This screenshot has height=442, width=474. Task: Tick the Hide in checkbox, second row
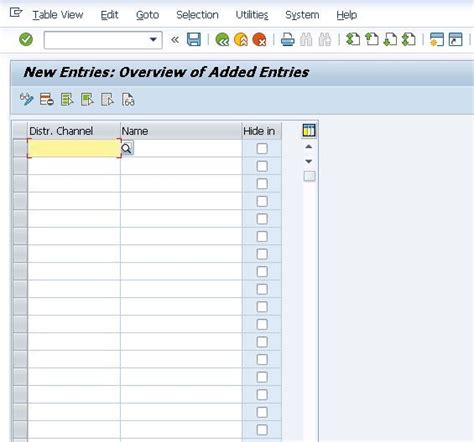[x=262, y=166]
